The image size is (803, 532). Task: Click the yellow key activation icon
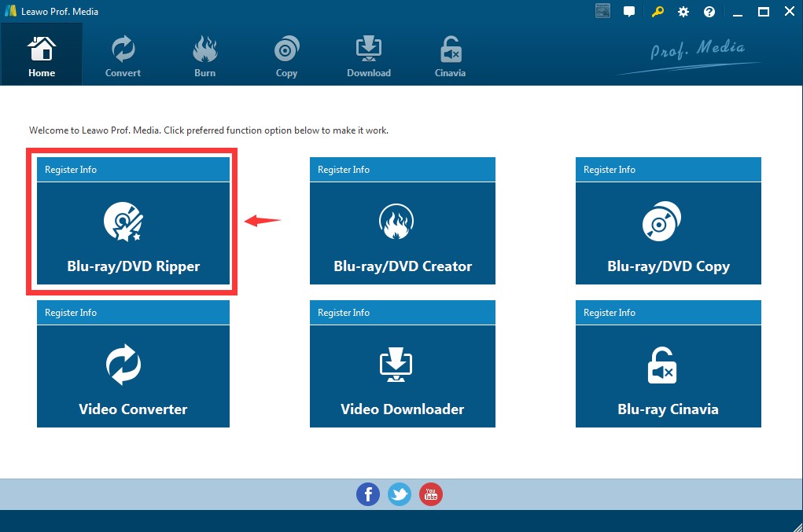(x=658, y=12)
